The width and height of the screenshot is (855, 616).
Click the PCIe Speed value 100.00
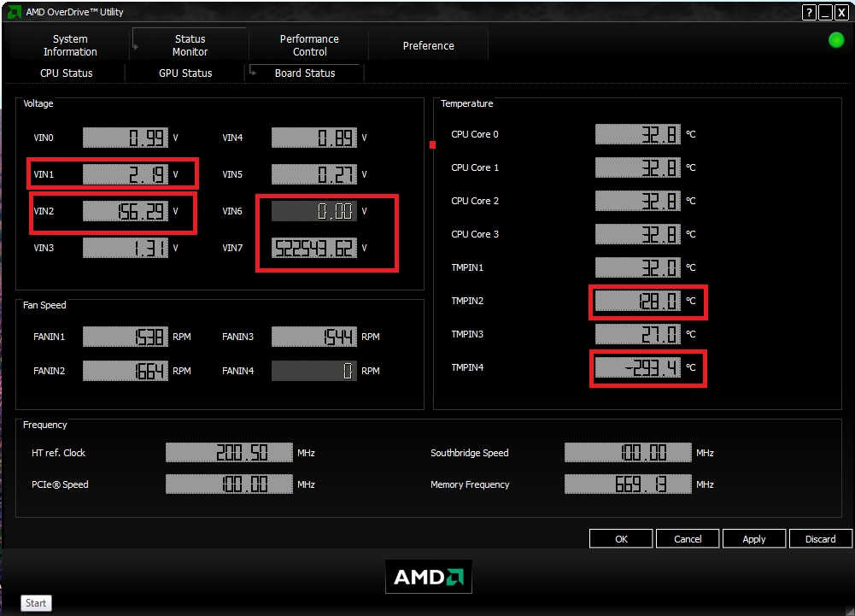[229, 484]
